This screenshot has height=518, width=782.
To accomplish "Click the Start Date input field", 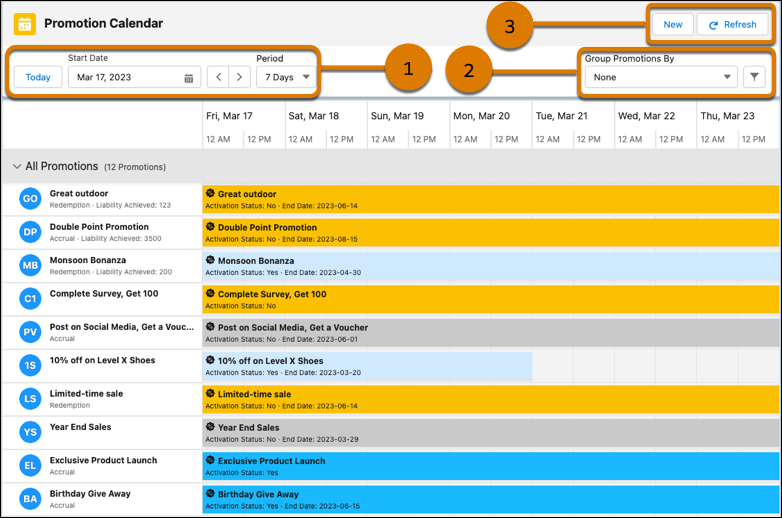I will coord(134,77).
